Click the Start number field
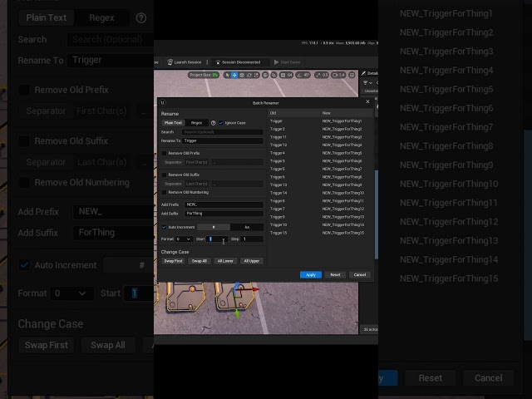Image resolution: width=532 pixels, height=399 pixels. click(217, 239)
